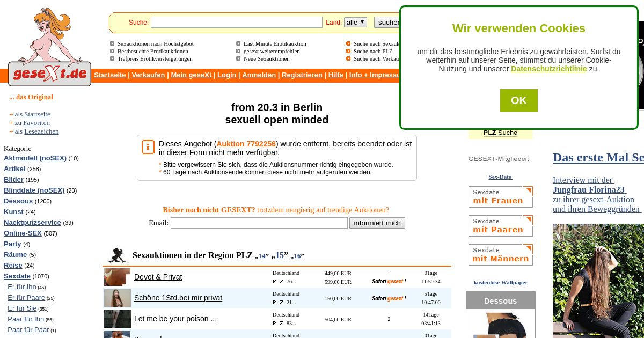Open the Er für Sie subcategory
Image resolution: width=644 pixels, height=338 pixels.
pyautogui.click(x=22, y=308)
